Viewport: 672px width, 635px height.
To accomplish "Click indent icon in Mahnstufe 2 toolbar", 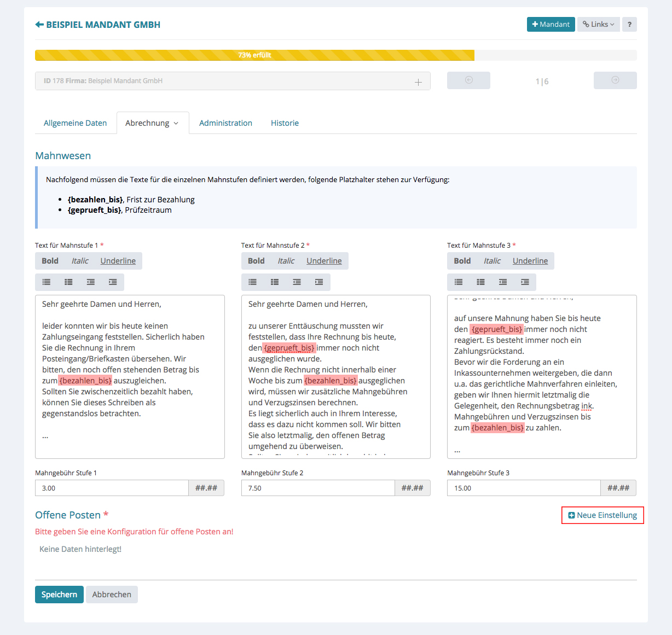I will (319, 282).
